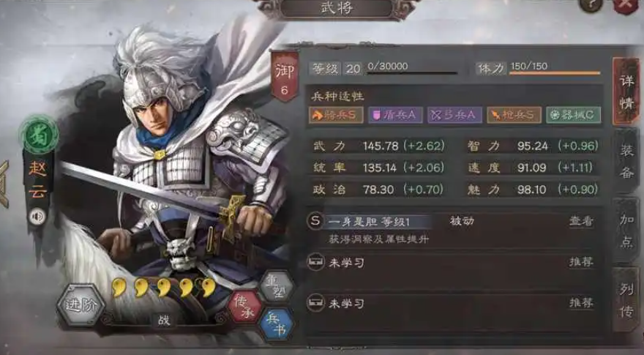Tap the second empty 未学习 skill slot icon
Screen dimensions: 644x355
coord(315,303)
